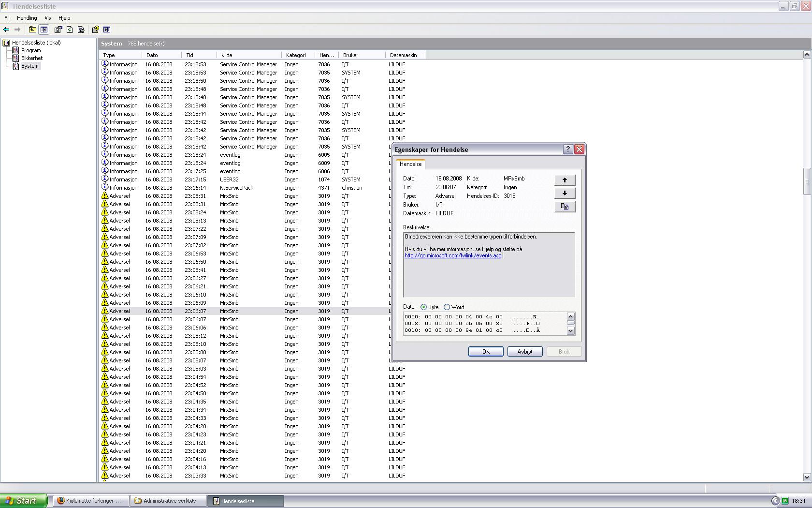Screen dimensions: 812x508
Task: Click the green system tray icon
Action: click(x=785, y=501)
